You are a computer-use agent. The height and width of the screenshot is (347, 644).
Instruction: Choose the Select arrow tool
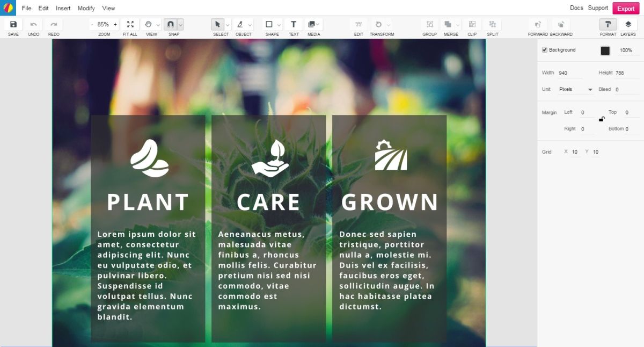click(x=218, y=24)
